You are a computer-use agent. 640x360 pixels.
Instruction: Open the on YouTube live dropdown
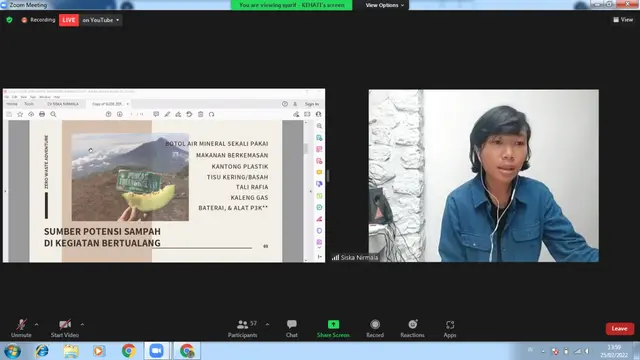[x=100, y=20]
